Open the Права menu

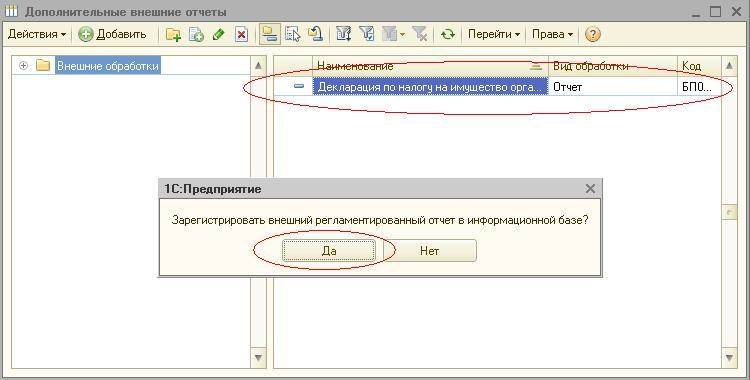tap(552, 34)
